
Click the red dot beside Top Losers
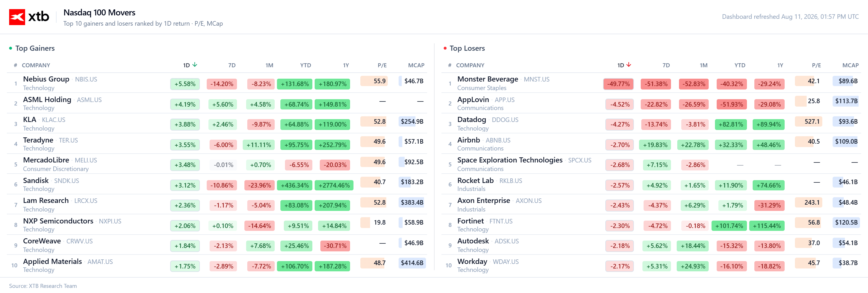click(x=445, y=48)
